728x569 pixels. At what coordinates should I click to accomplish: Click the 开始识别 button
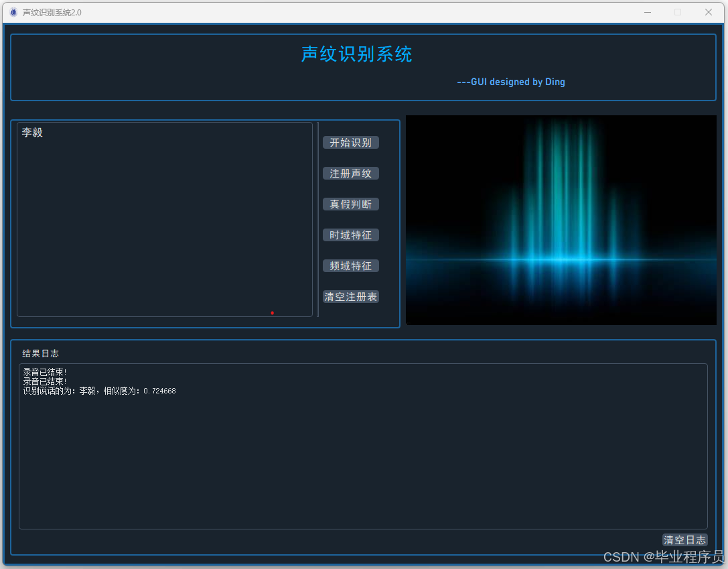pos(350,143)
